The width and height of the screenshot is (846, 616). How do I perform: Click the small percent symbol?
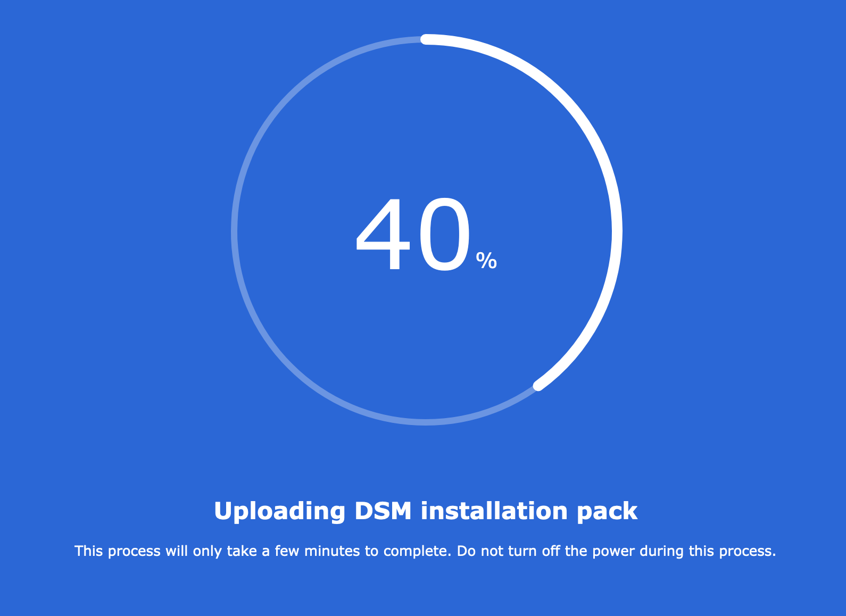pyautogui.click(x=486, y=261)
